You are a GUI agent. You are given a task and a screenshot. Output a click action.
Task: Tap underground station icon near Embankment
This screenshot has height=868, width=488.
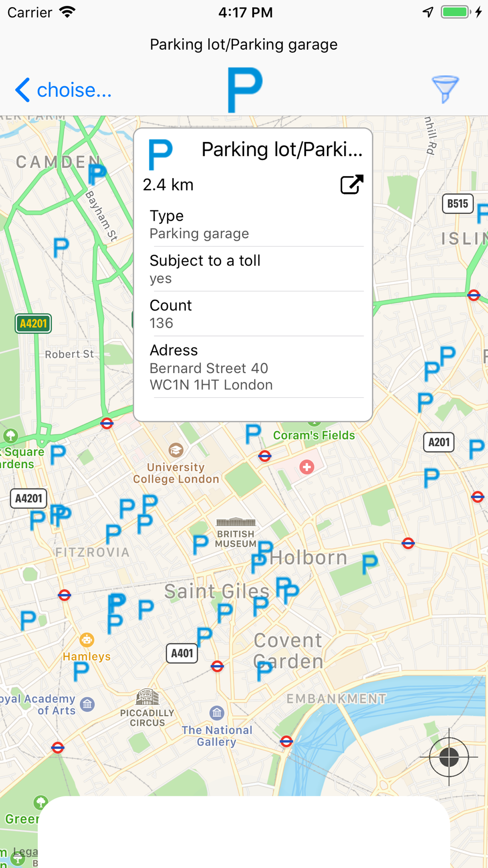286,742
